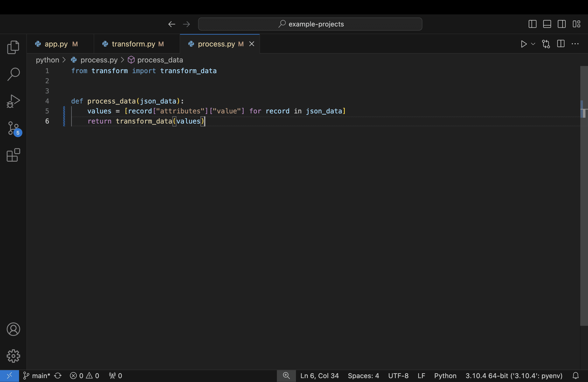Open the Python language mode selector
Viewport: 588px width, 382px height.
(x=445, y=376)
